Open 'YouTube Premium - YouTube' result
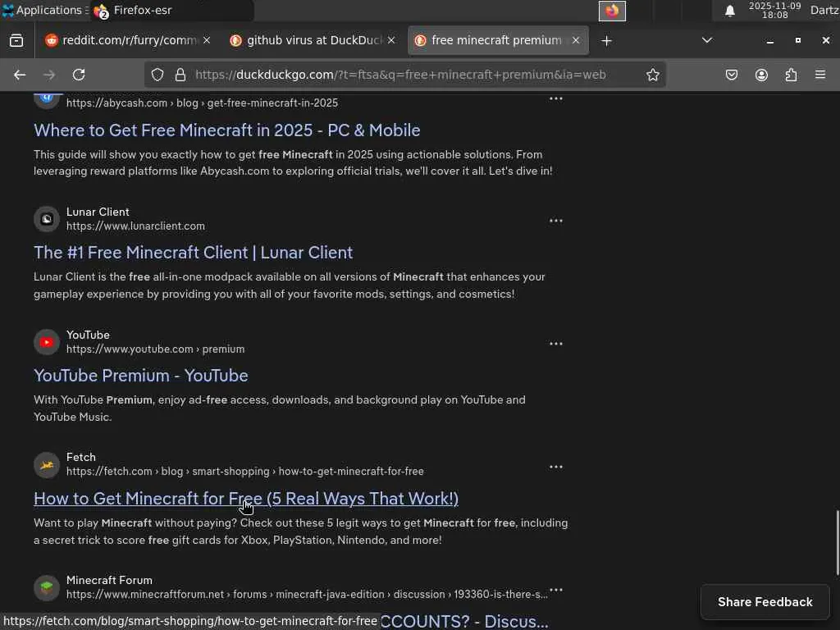This screenshot has height=630, width=840. (141, 376)
